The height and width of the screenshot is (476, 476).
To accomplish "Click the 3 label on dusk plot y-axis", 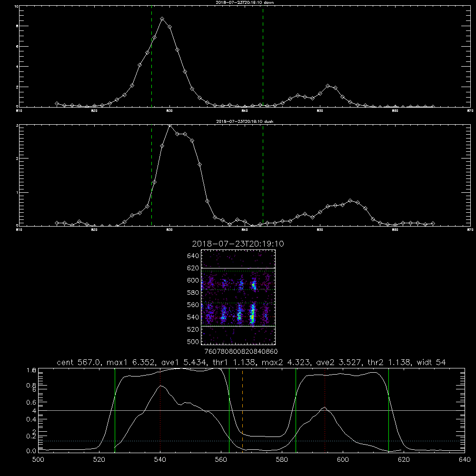I will (17, 125).
